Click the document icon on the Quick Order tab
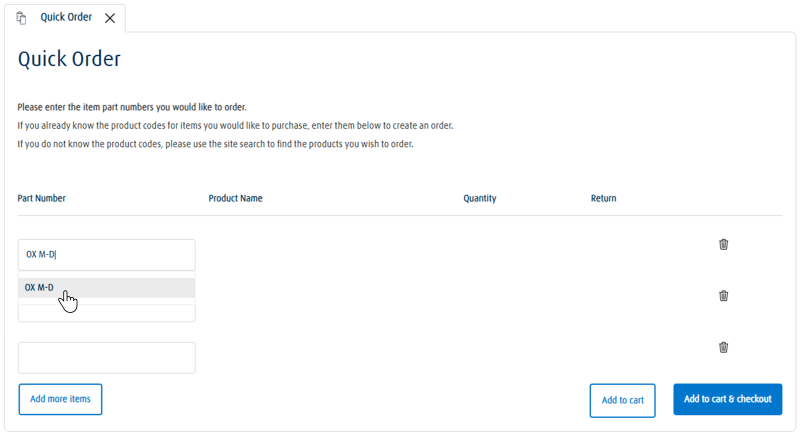The height and width of the screenshot is (438, 800). (22, 18)
